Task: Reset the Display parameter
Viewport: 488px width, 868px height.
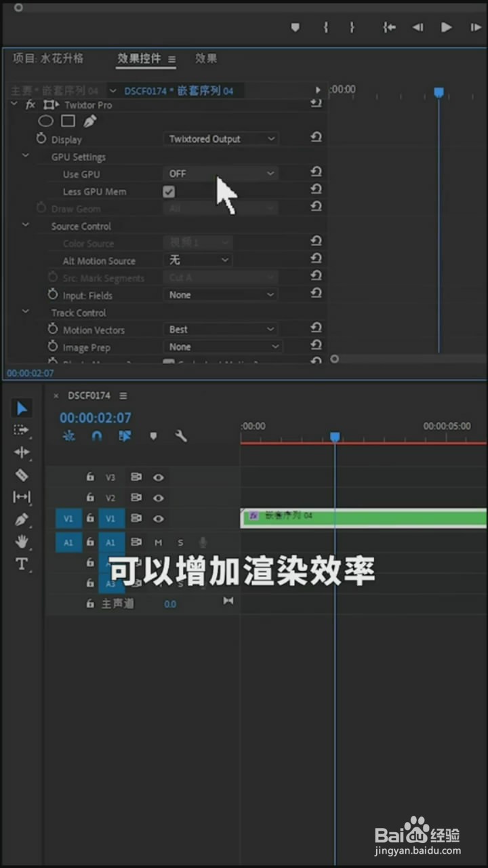Action: pos(316,138)
